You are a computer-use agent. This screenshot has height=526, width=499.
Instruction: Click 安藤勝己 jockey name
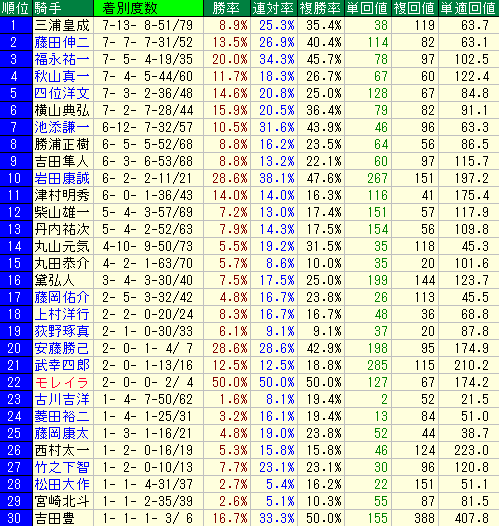(62, 349)
